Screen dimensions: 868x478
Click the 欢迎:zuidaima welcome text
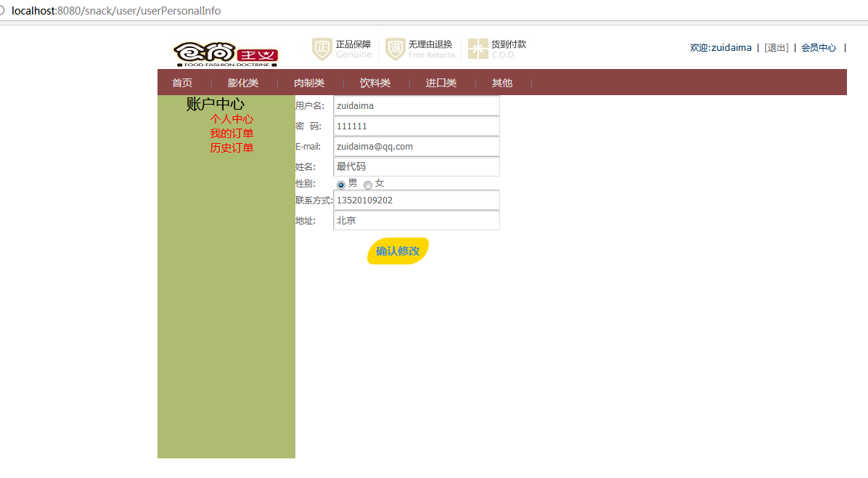[x=721, y=48]
